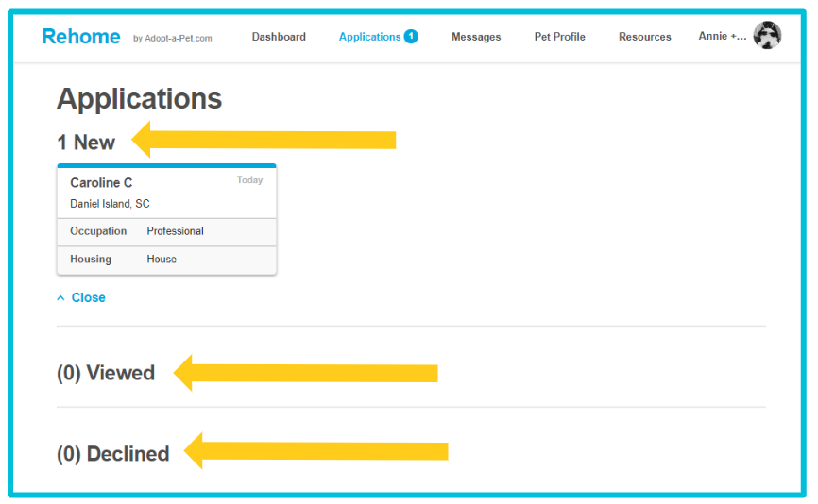Open the Annie account menu
The image size is (818, 504).
(x=722, y=37)
